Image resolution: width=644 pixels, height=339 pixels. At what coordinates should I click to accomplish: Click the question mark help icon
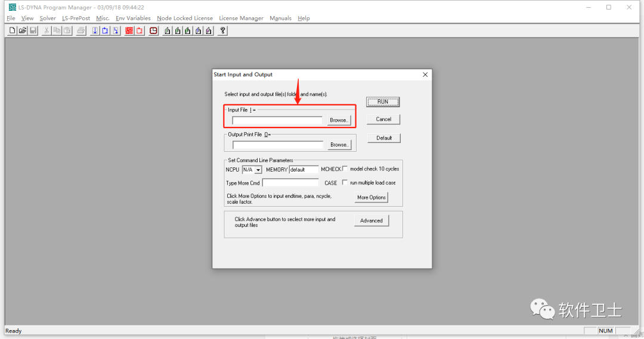[x=222, y=30]
